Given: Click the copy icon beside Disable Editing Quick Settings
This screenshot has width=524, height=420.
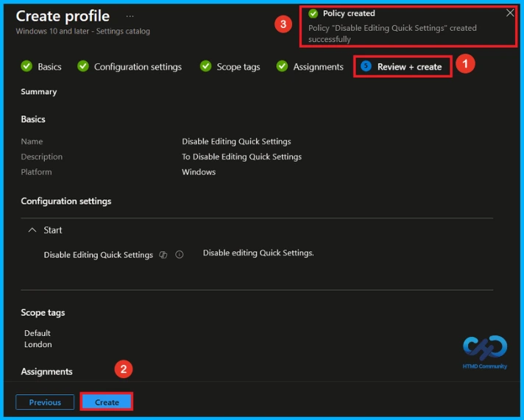Looking at the screenshot, I should [x=163, y=255].
